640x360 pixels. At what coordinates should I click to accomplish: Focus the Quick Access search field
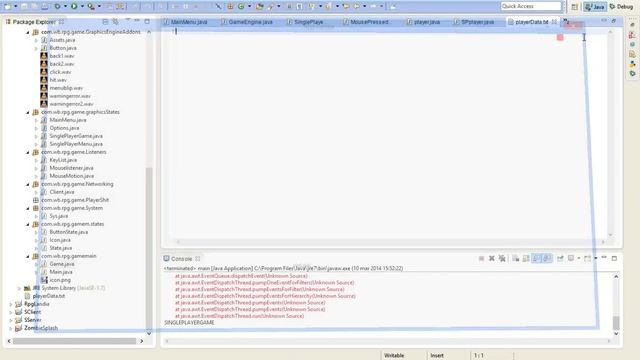point(531,6)
